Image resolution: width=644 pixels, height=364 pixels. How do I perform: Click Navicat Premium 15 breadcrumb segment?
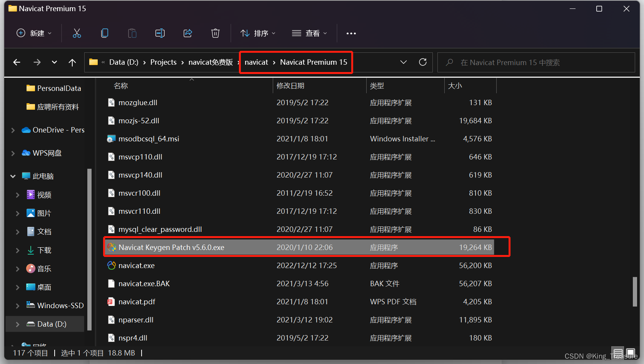coord(314,62)
